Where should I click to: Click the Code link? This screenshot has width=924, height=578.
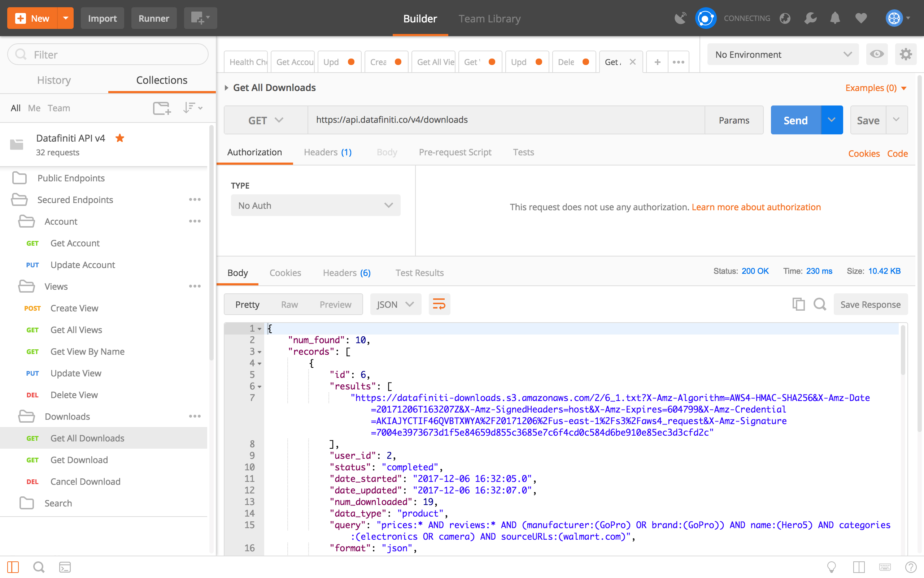pos(897,153)
